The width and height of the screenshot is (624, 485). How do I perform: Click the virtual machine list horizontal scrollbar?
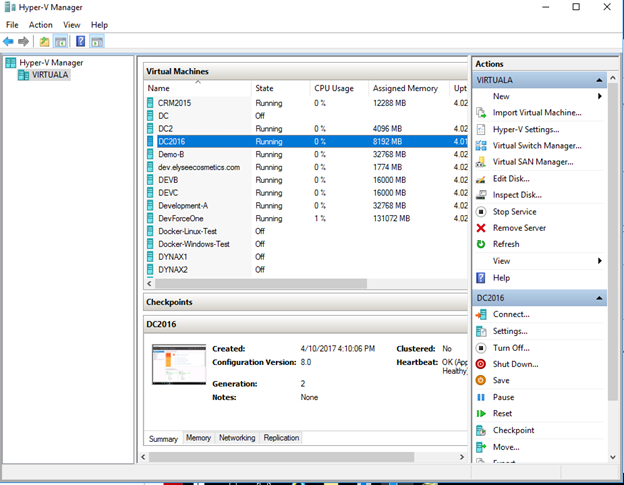coord(261,284)
